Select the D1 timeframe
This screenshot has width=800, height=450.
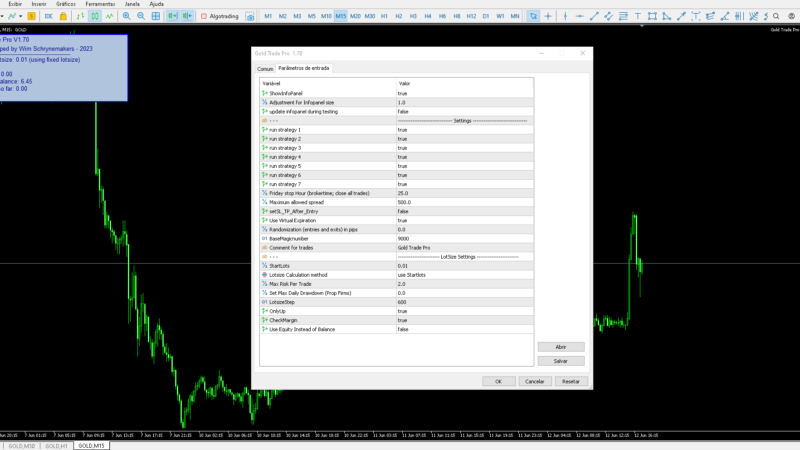(x=486, y=16)
